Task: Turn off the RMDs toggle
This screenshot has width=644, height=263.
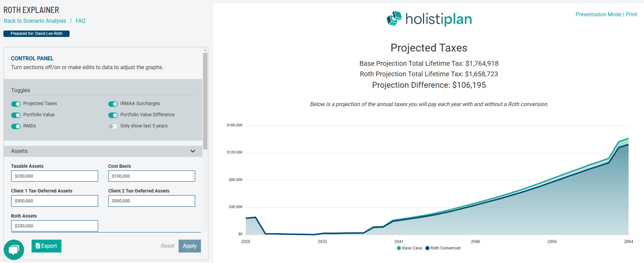Action: 16,126
